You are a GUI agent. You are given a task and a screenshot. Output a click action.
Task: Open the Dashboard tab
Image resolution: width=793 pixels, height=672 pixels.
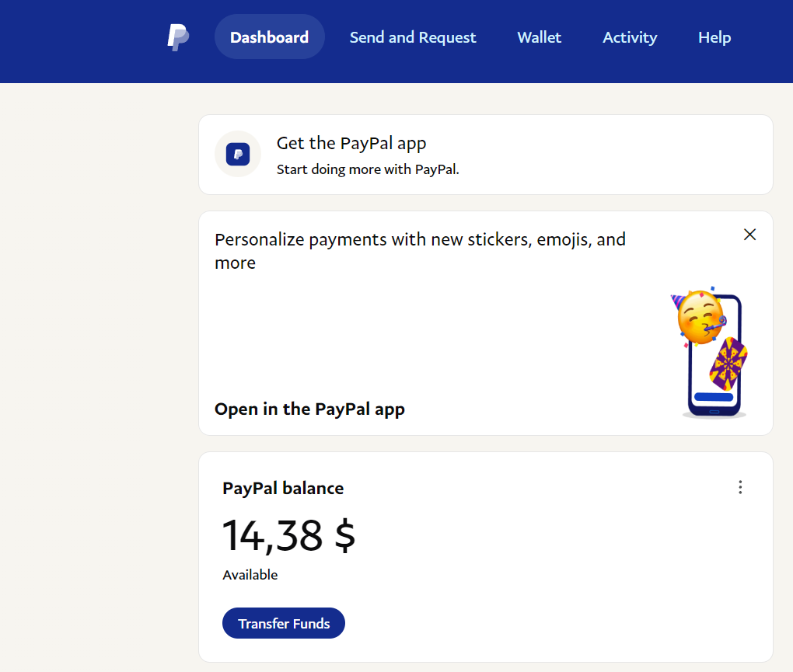click(269, 37)
